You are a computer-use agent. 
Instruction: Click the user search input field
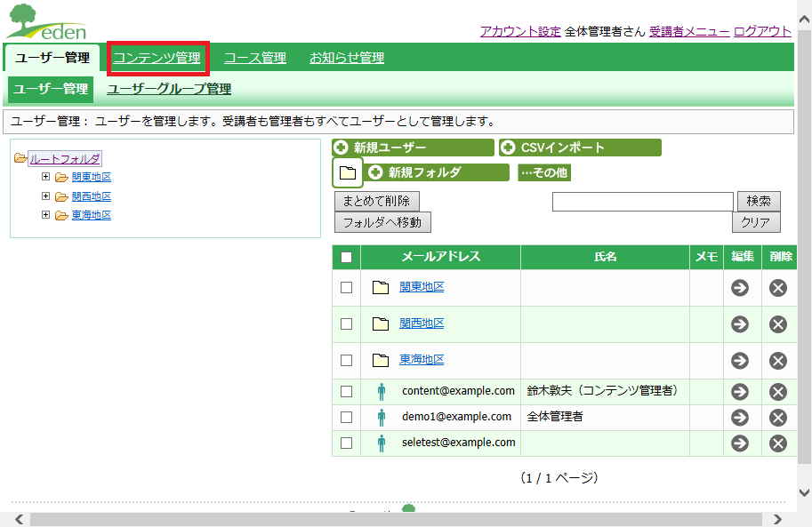643,202
